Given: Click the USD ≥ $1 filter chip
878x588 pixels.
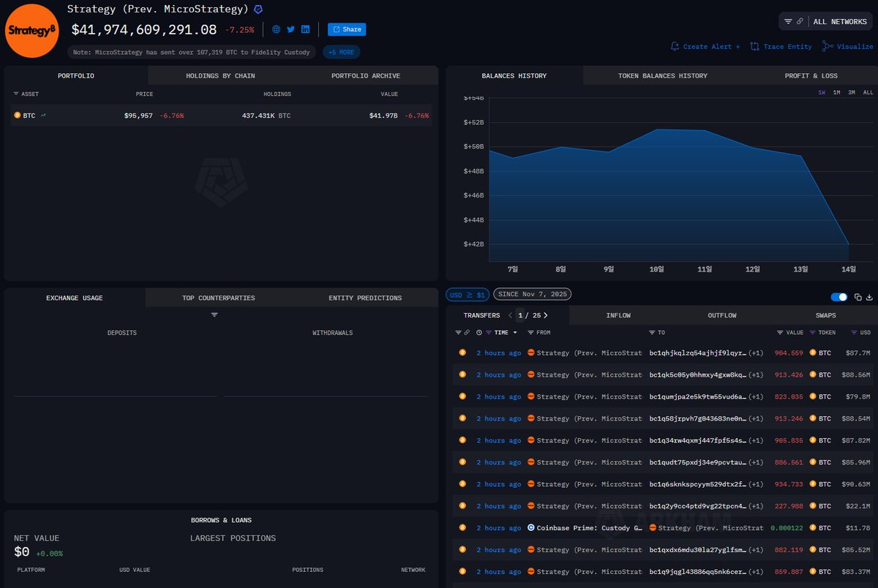Looking at the screenshot, I should pyautogui.click(x=468, y=294).
